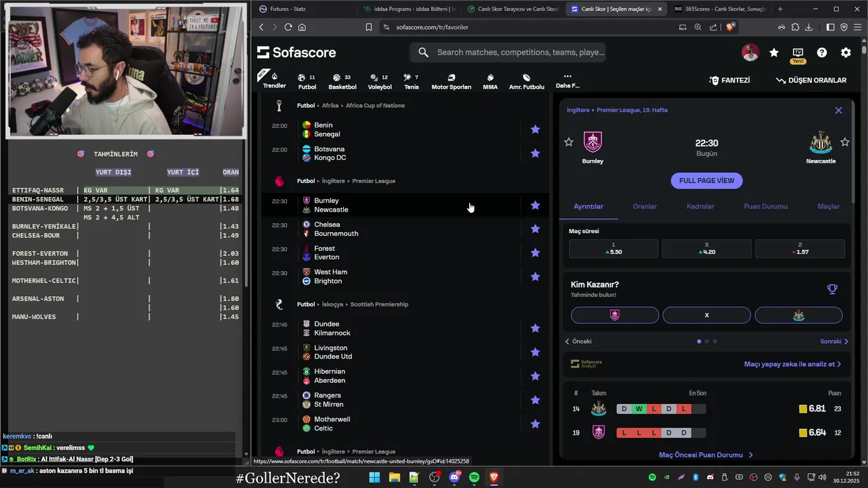This screenshot has width=868, height=488.
Task: Open the browser downloads icon
Action: coord(808,27)
